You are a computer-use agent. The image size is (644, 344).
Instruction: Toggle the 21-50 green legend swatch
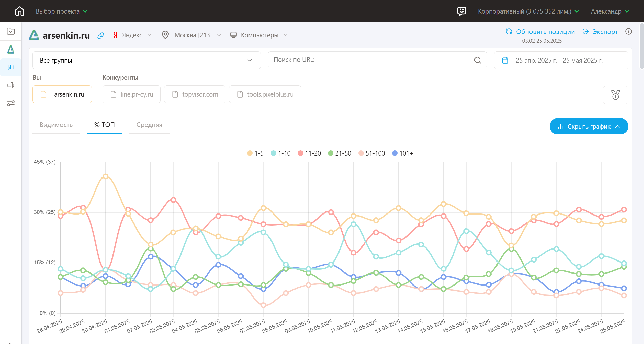pyautogui.click(x=331, y=153)
